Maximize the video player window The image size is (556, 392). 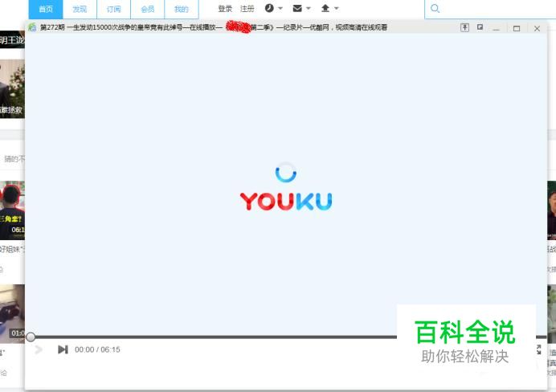517,28
